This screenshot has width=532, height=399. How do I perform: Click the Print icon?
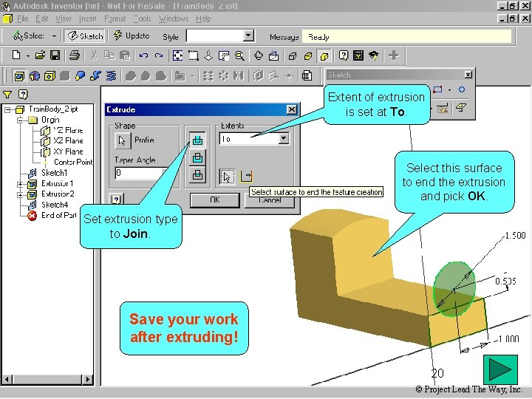tap(75, 55)
